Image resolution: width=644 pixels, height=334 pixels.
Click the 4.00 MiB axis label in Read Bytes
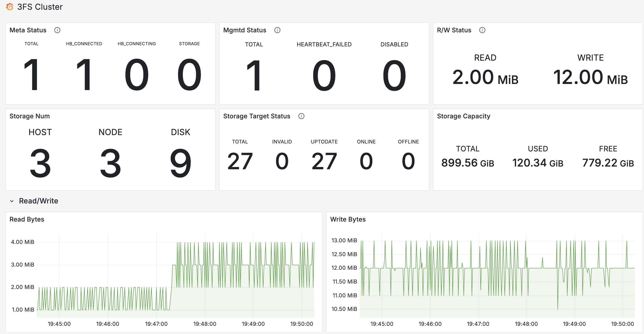click(22, 242)
